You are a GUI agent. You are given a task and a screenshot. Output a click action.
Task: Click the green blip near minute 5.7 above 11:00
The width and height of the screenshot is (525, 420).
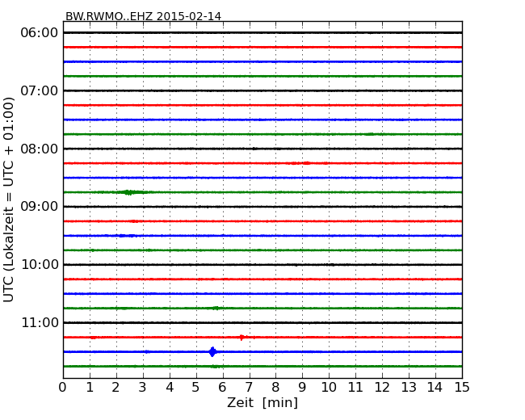tap(216, 308)
